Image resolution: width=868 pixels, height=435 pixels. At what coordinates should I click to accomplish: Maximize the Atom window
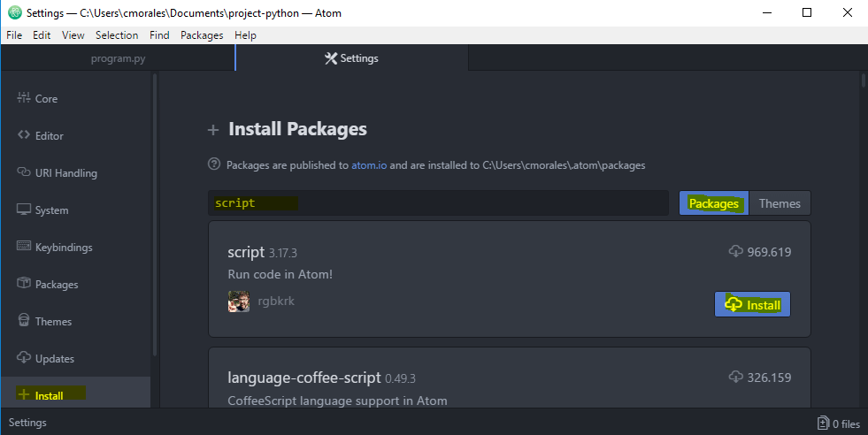click(807, 12)
